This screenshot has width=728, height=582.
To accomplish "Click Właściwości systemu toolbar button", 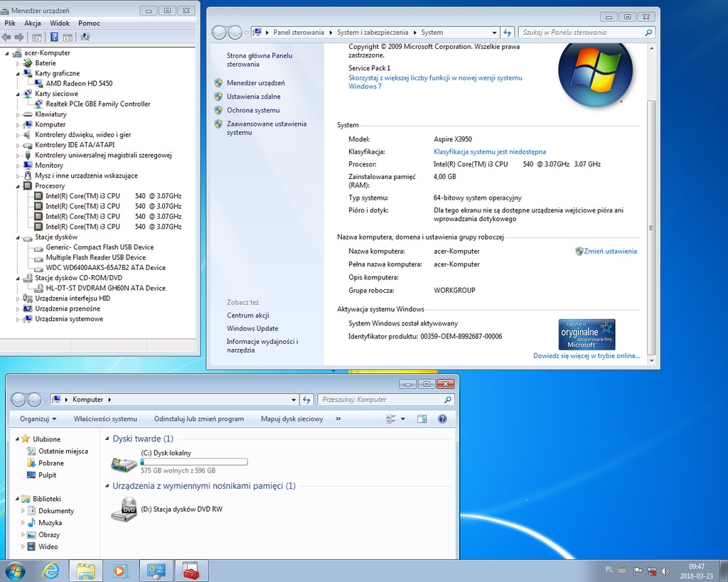I will pyautogui.click(x=105, y=419).
